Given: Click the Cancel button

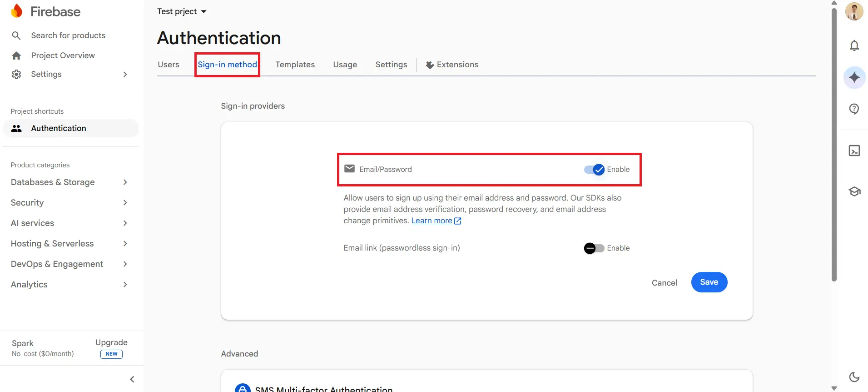Looking at the screenshot, I should click(665, 283).
